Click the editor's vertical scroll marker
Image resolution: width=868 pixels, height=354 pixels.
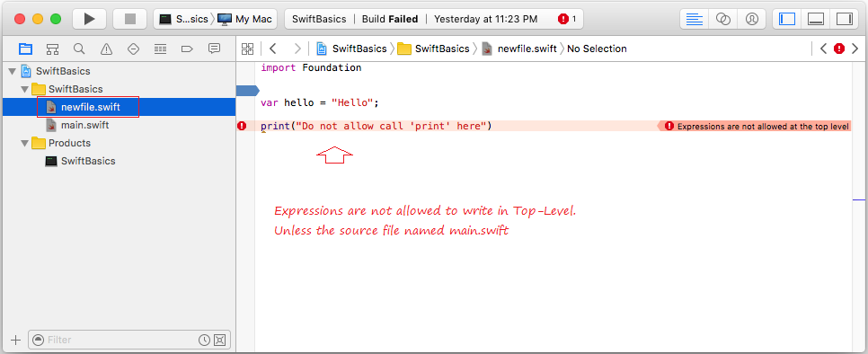tap(858, 199)
